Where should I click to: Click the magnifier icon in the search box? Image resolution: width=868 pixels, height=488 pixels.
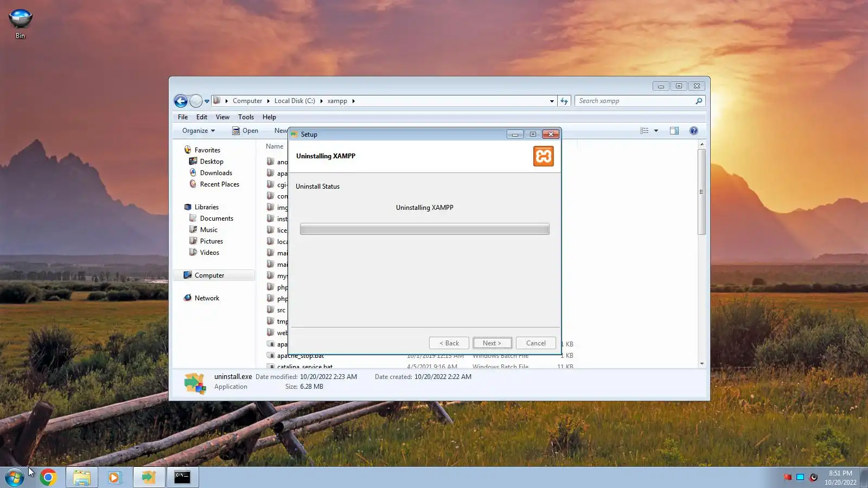click(699, 101)
